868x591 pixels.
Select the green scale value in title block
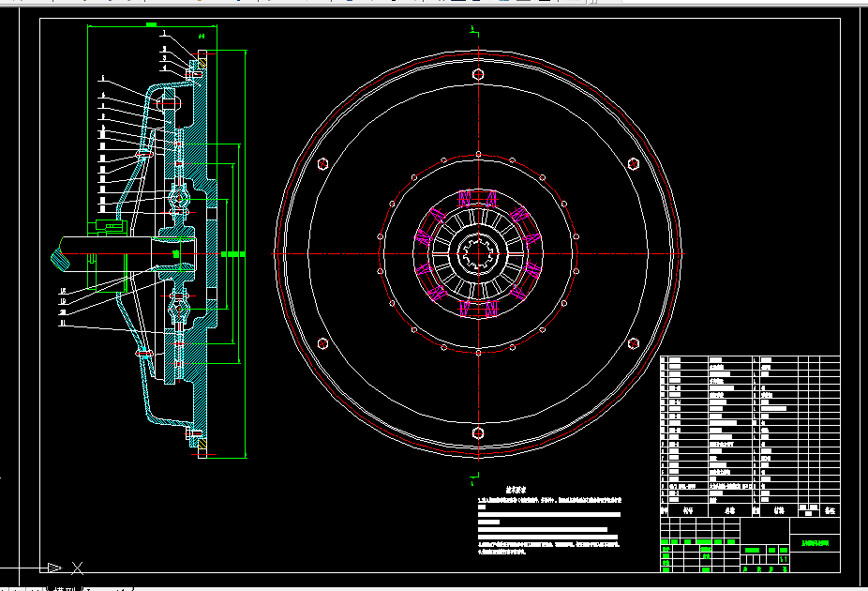tap(784, 559)
